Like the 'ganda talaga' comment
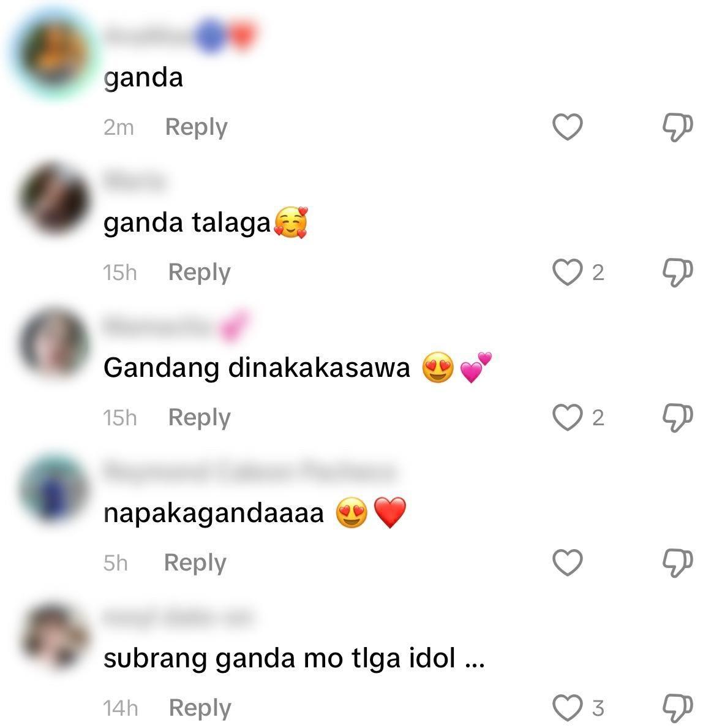The height and width of the screenshot is (728, 722). coord(567,272)
